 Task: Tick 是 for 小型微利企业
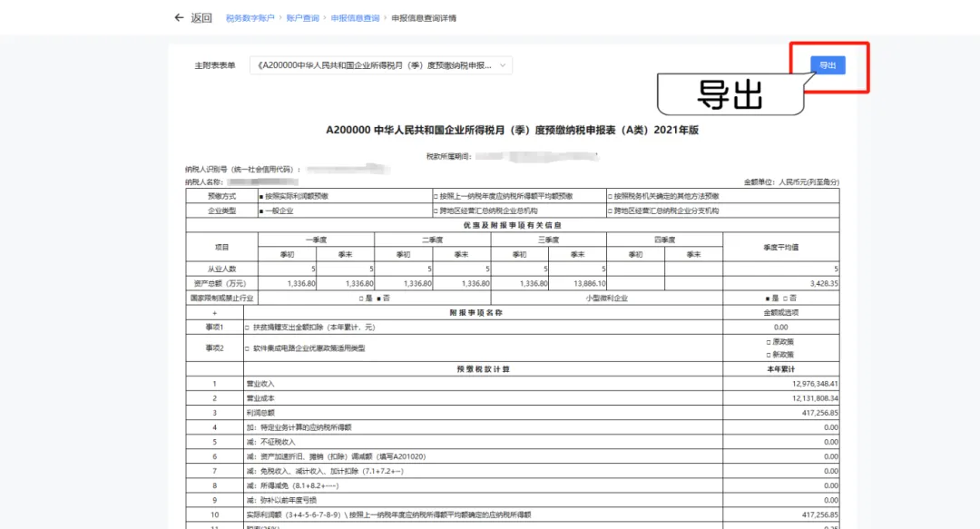(768, 299)
